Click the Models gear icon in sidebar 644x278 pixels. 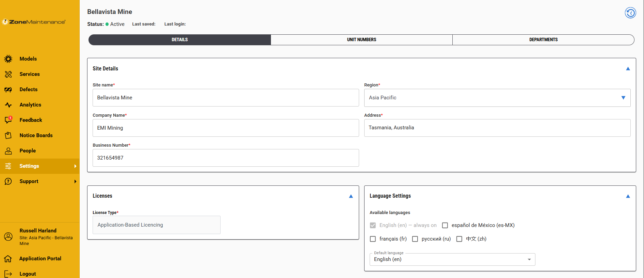(x=8, y=59)
